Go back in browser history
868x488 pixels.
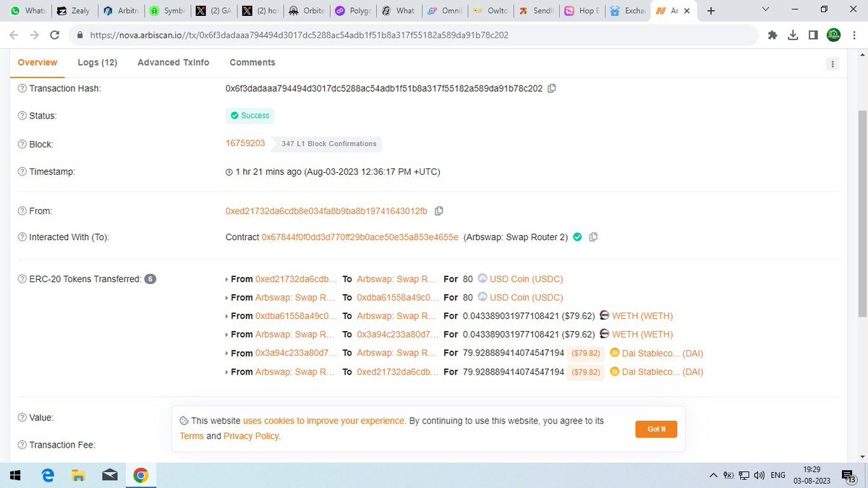click(14, 35)
